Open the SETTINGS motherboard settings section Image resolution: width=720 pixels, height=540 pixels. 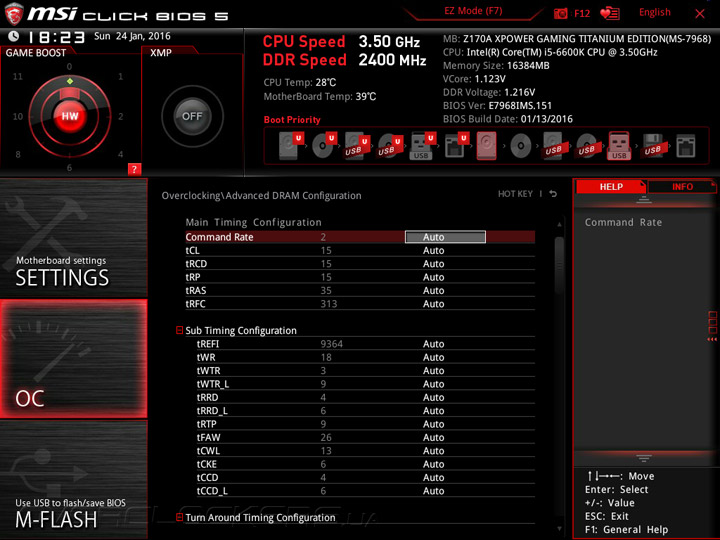pyautogui.click(x=73, y=237)
